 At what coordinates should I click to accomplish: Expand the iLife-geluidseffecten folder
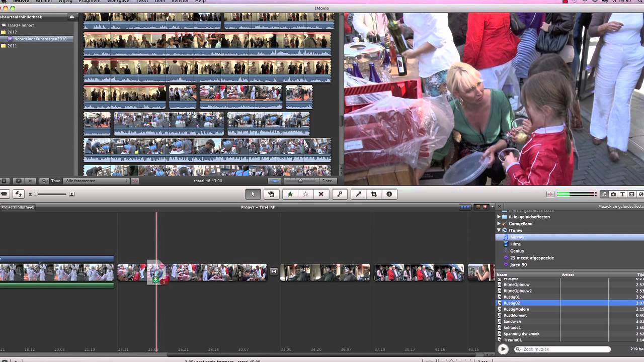pyautogui.click(x=499, y=217)
